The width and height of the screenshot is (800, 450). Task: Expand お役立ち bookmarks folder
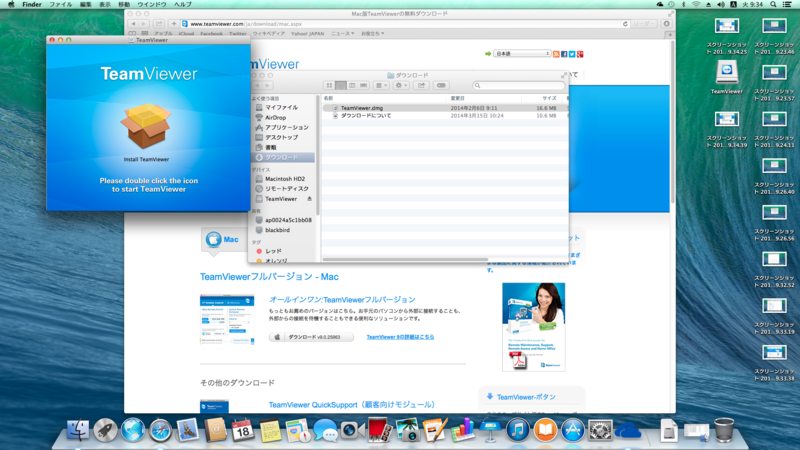[372, 34]
